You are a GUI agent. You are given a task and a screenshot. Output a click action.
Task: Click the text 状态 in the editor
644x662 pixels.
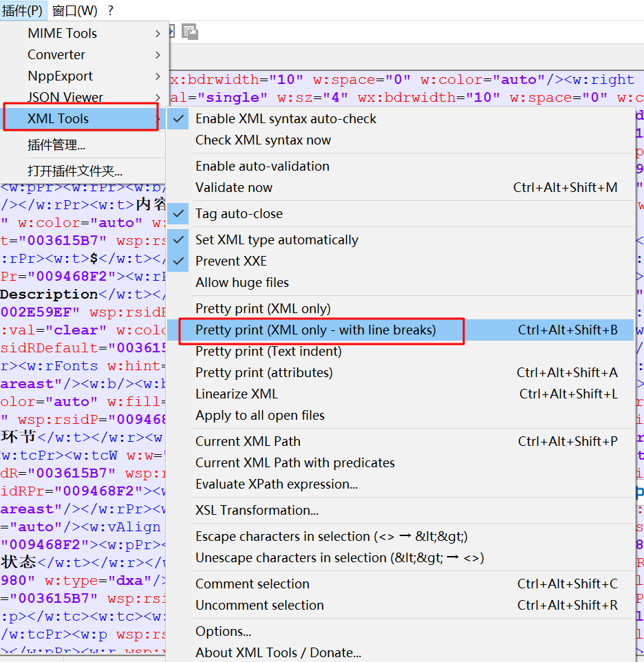click(18, 562)
